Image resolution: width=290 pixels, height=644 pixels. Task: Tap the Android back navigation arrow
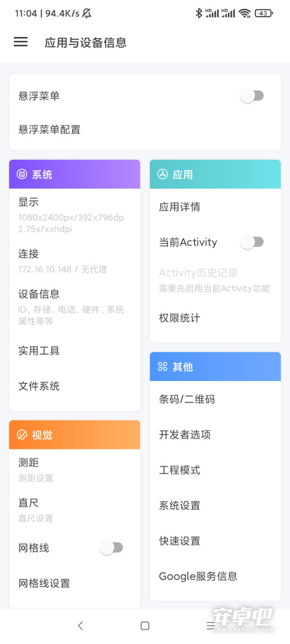pyautogui.click(x=80, y=626)
